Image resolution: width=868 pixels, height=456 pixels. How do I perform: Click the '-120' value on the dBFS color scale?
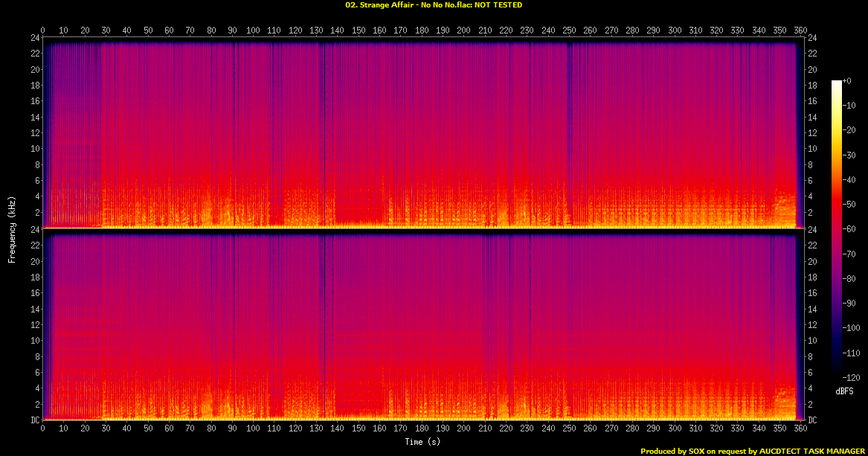852,377
